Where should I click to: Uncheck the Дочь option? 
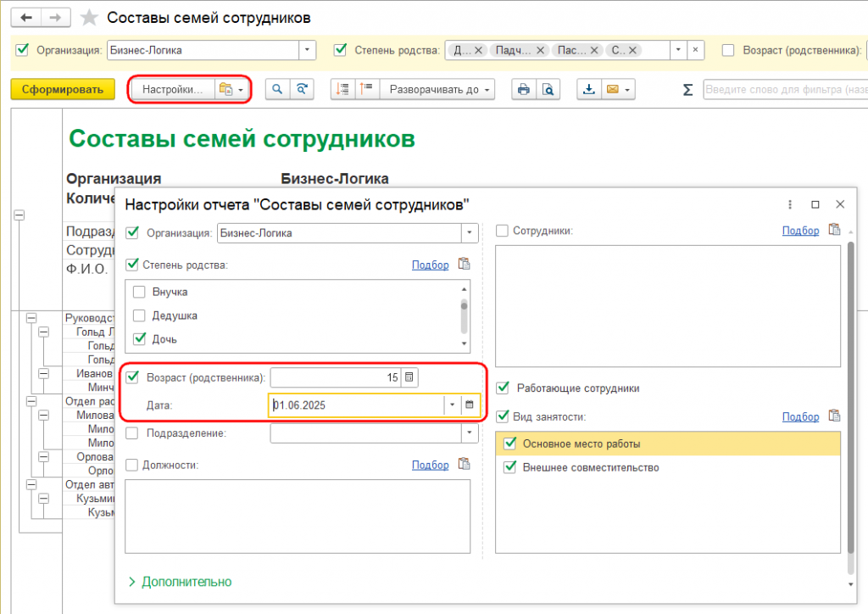click(x=139, y=339)
